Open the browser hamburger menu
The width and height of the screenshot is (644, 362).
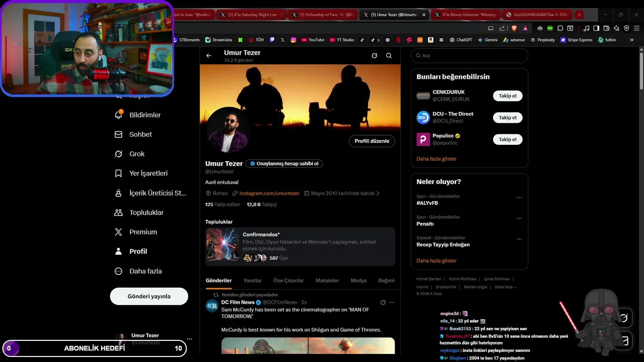click(x=636, y=28)
